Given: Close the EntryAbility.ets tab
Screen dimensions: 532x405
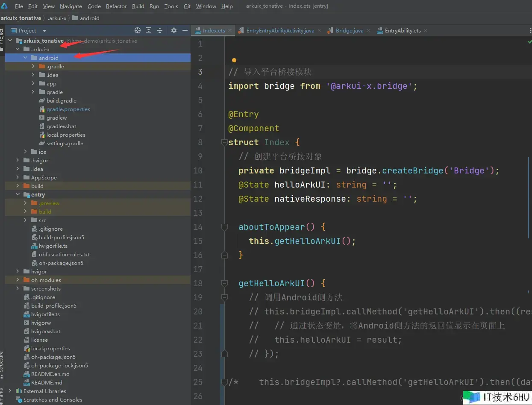Looking at the screenshot, I should tap(426, 31).
